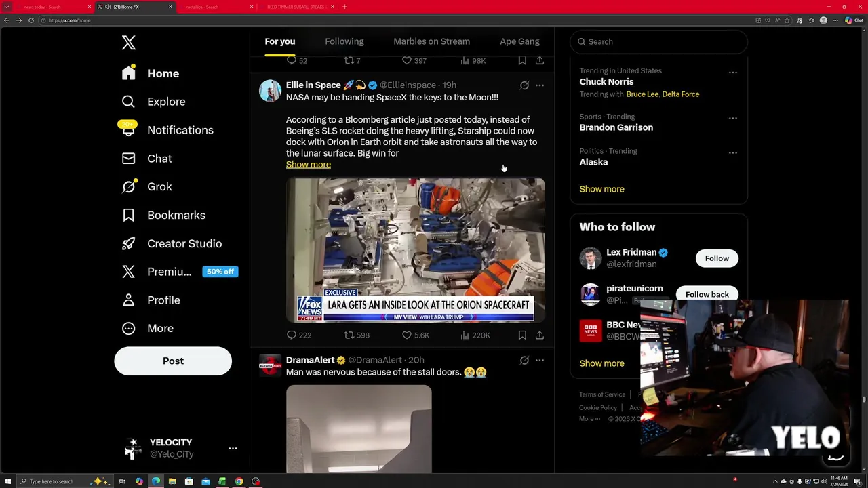Switch to Following tab
868x488 pixels.
click(x=344, y=41)
